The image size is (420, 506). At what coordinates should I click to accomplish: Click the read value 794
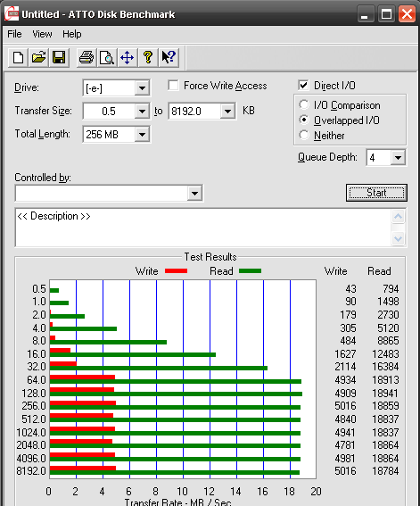pos(391,288)
